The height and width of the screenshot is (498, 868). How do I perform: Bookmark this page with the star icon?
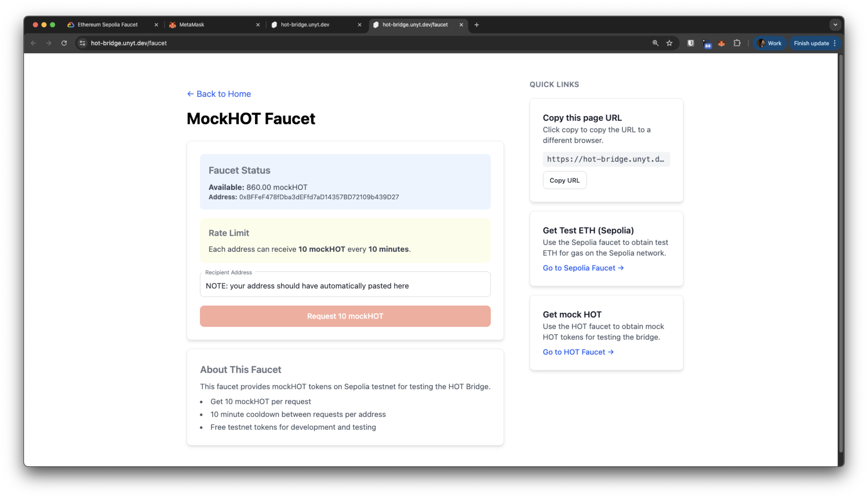(x=669, y=43)
